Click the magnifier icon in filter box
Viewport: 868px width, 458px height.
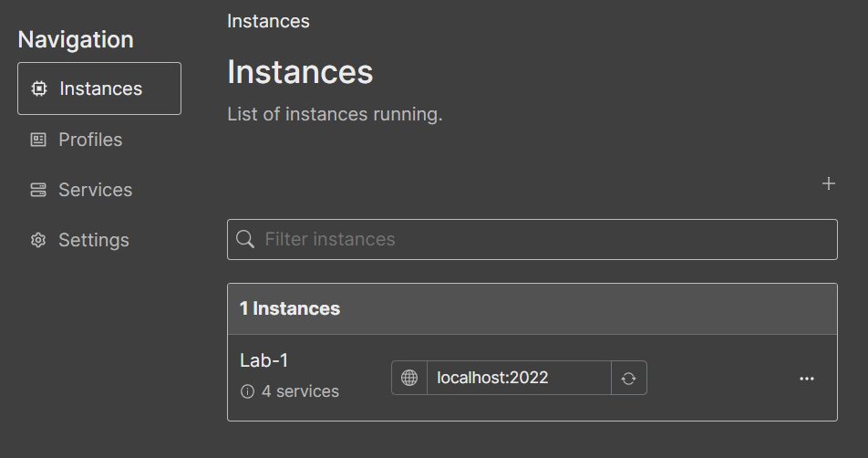pyautogui.click(x=245, y=239)
